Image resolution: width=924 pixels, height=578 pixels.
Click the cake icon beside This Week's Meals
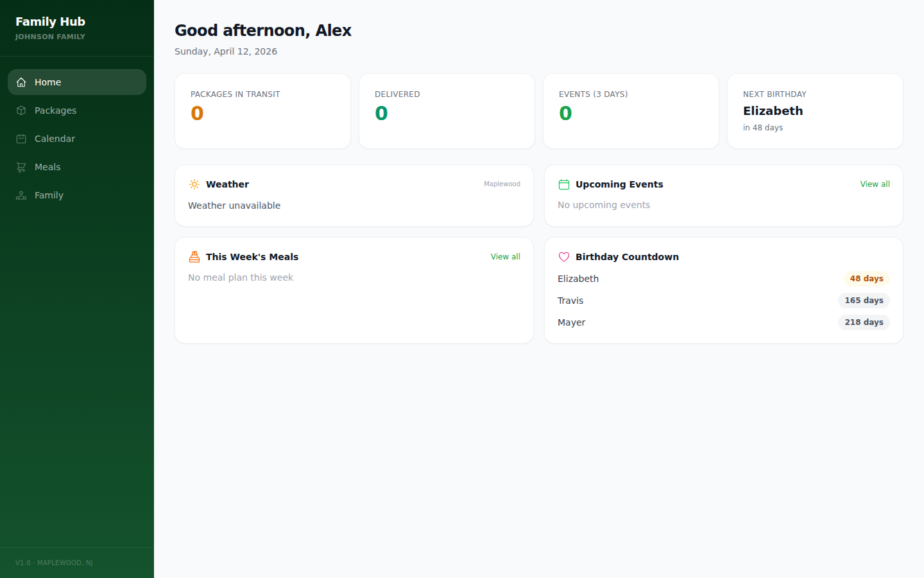194,257
